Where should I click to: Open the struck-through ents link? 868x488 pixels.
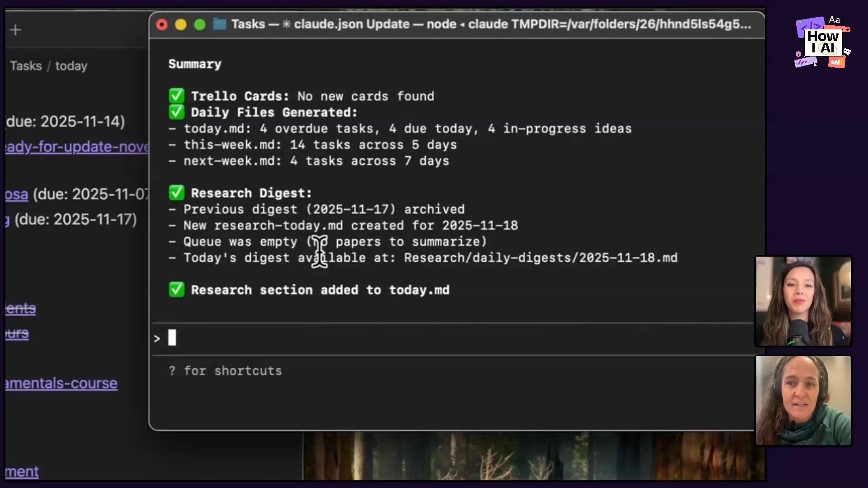click(x=21, y=309)
